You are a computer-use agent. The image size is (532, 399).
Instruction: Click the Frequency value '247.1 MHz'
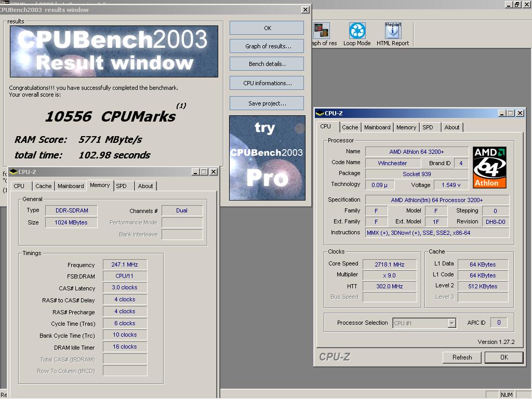[x=125, y=264]
